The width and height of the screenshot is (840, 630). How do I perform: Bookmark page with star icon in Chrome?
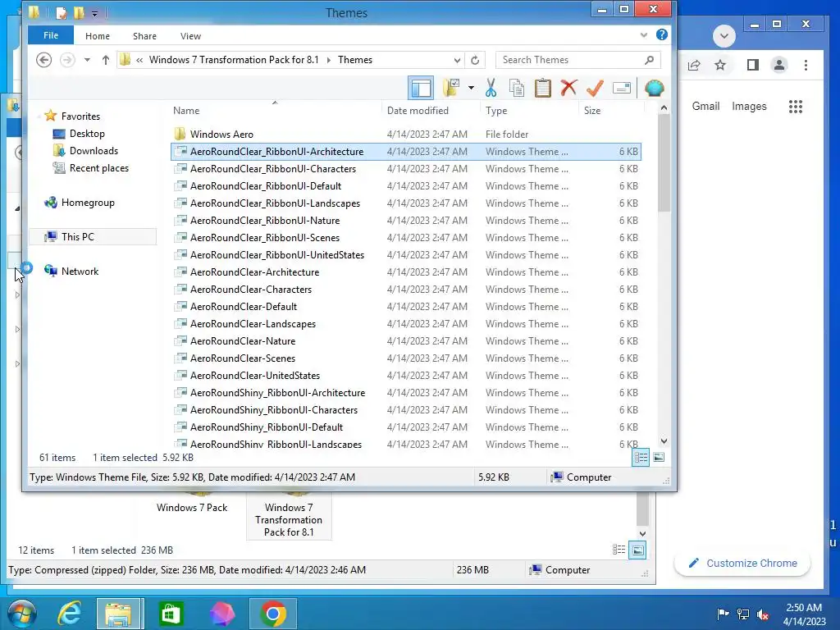tap(720, 65)
